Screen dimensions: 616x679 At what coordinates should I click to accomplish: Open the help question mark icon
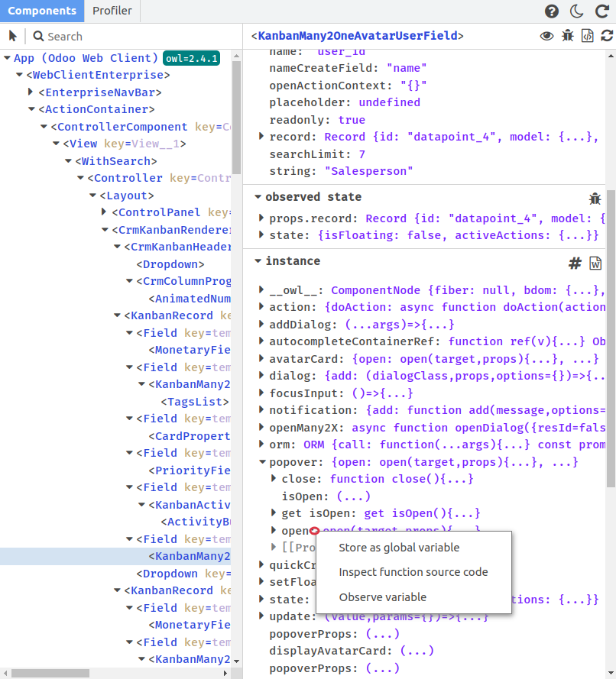[552, 11]
